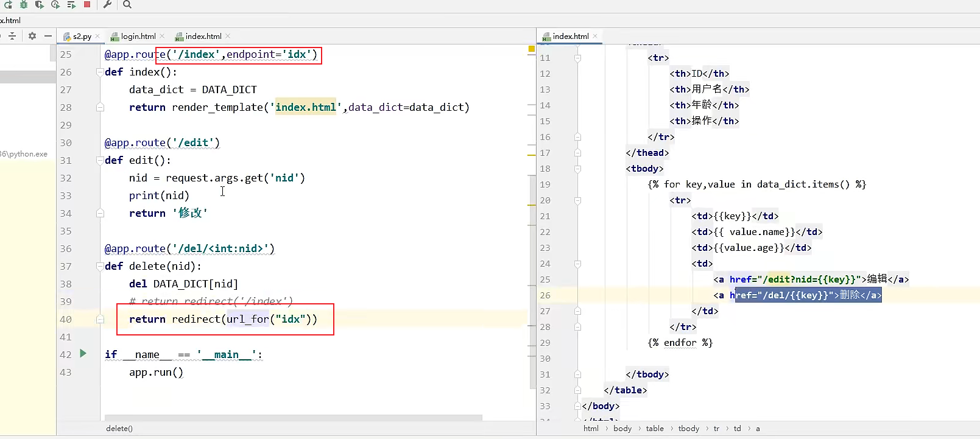The image size is (980, 439).
Task: Click the html breadcrumb in the right editor
Action: point(591,429)
